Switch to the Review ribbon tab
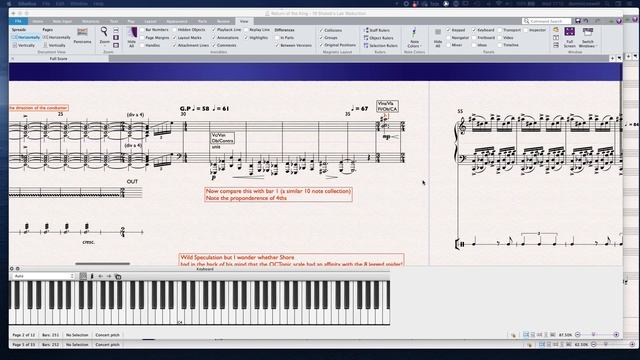 (223, 21)
